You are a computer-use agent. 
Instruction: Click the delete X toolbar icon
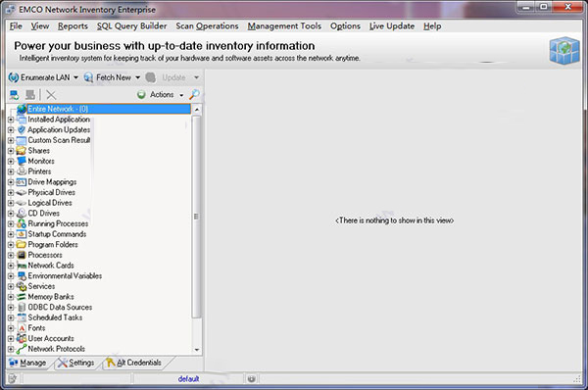click(51, 94)
